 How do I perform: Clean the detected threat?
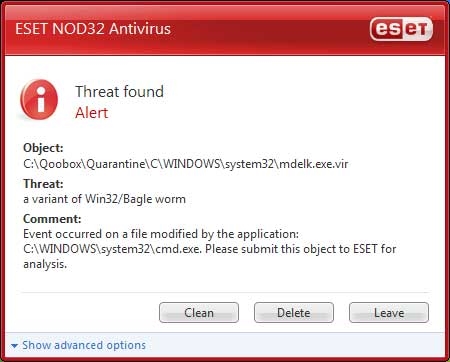pyautogui.click(x=199, y=313)
